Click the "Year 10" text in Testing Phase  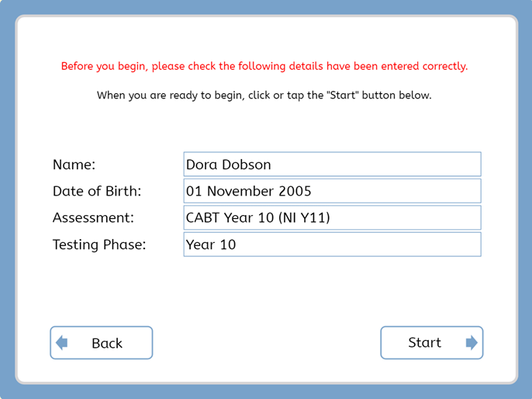coord(211,245)
